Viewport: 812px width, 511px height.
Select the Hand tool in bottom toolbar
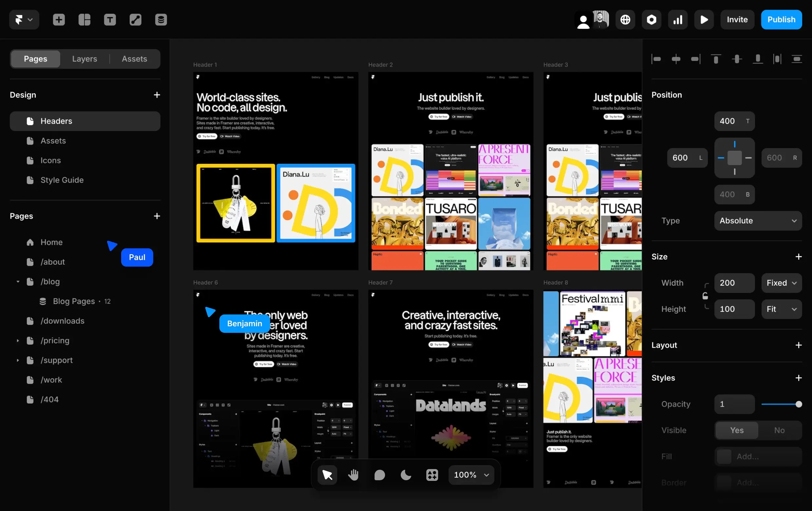pos(353,475)
